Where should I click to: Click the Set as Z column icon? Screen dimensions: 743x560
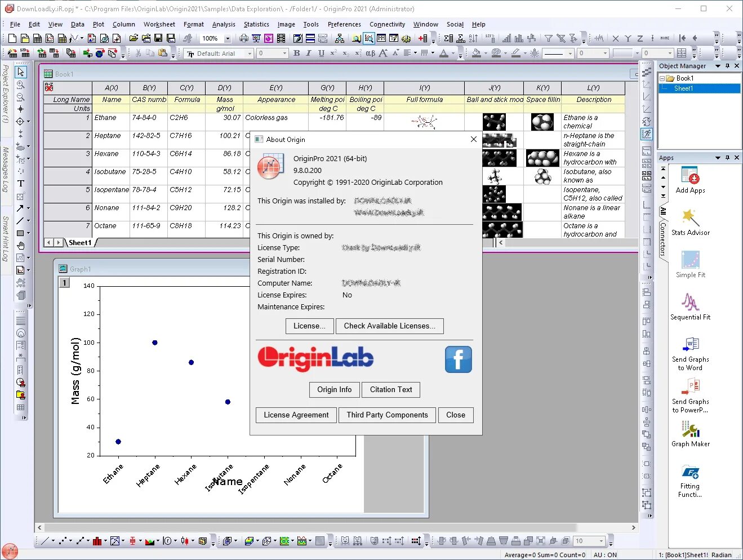(x=640, y=38)
